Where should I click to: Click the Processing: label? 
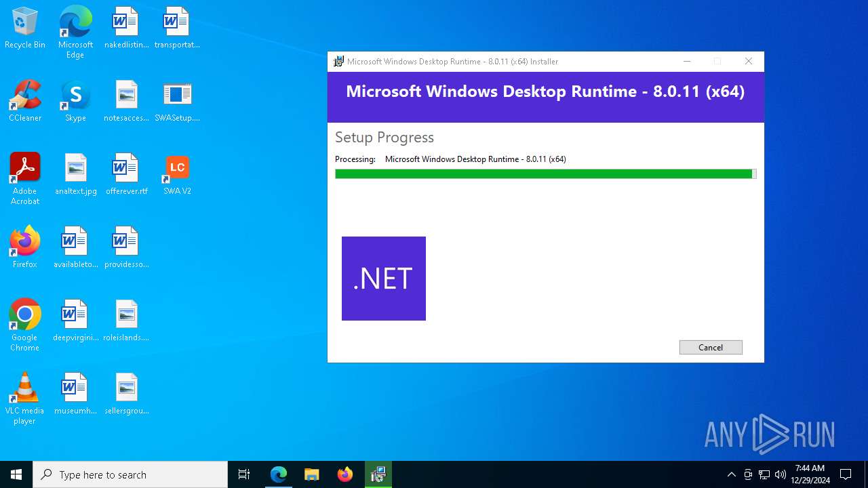click(x=355, y=159)
